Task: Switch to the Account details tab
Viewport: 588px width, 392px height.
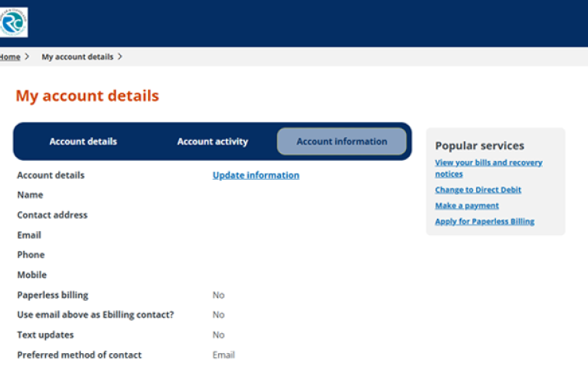Action: tap(83, 142)
